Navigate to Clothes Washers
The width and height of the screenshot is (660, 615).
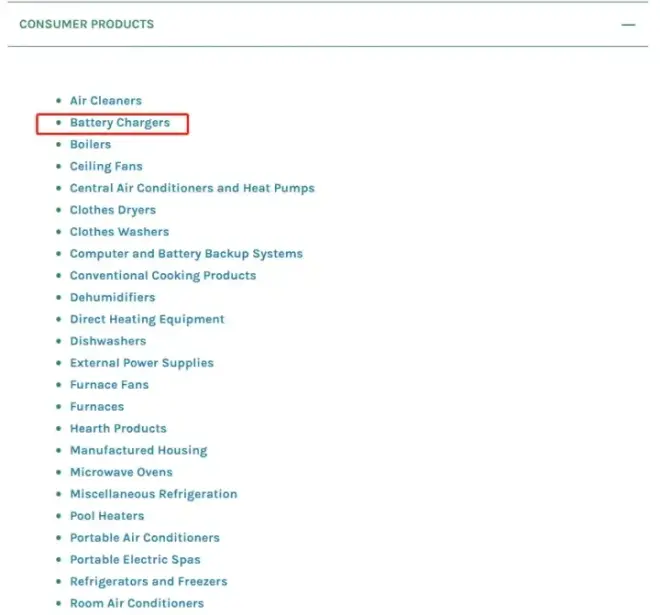119,232
